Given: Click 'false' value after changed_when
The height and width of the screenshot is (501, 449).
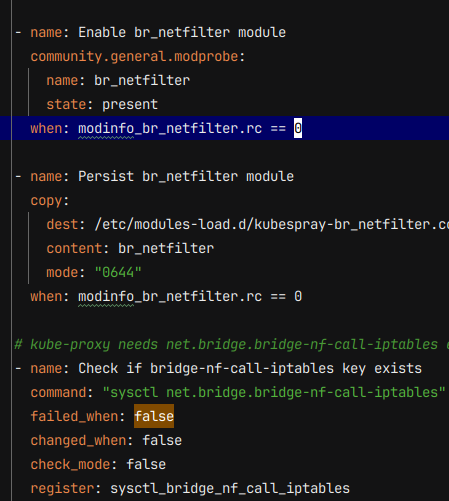Looking at the screenshot, I should click(x=162, y=440).
